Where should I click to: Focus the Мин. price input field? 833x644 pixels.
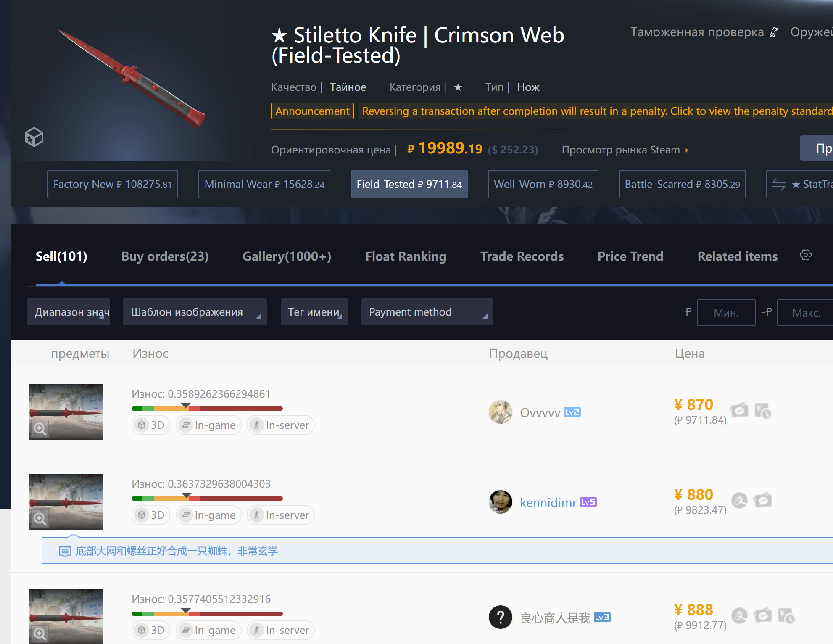(726, 313)
